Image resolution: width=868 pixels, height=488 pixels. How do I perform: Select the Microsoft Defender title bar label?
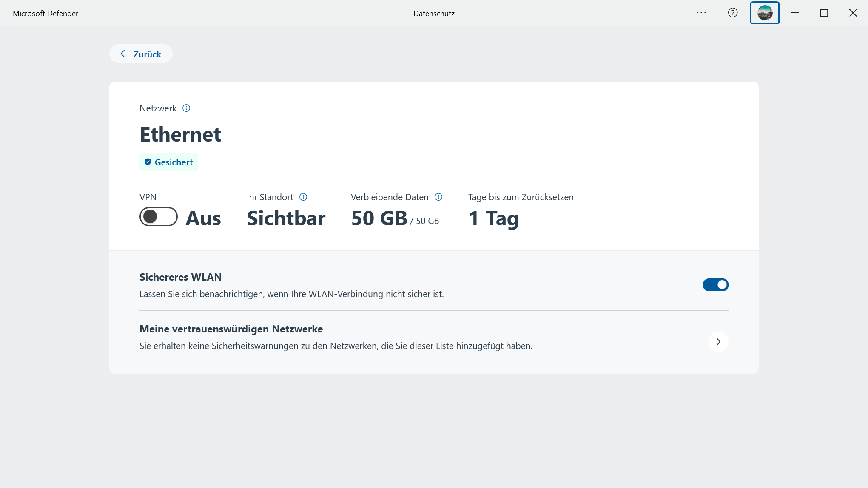point(46,13)
